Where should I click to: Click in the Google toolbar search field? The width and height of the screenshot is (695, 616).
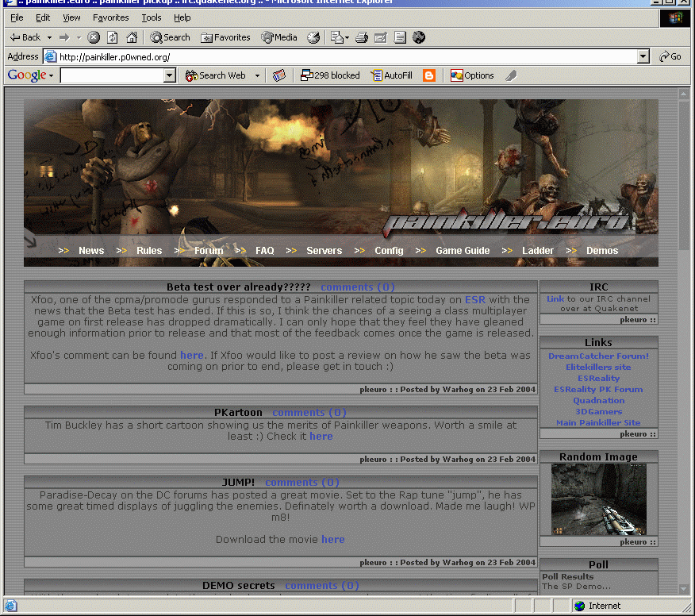[x=112, y=76]
